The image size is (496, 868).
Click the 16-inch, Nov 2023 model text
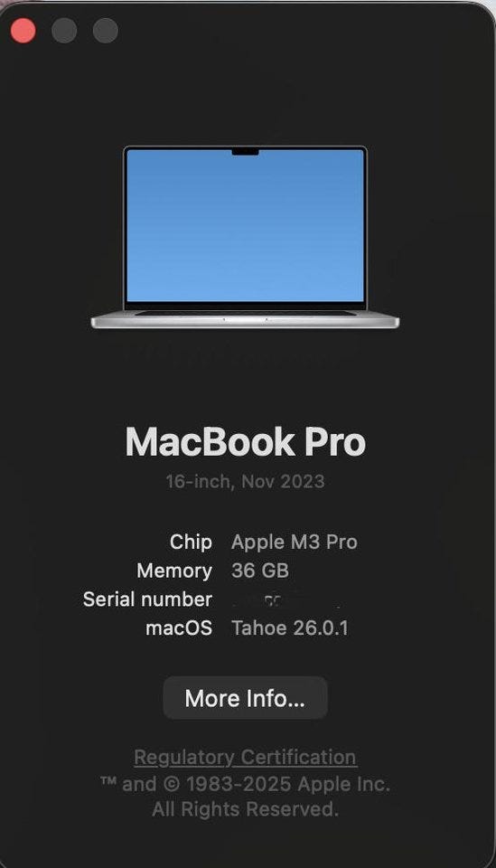tap(246, 481)
